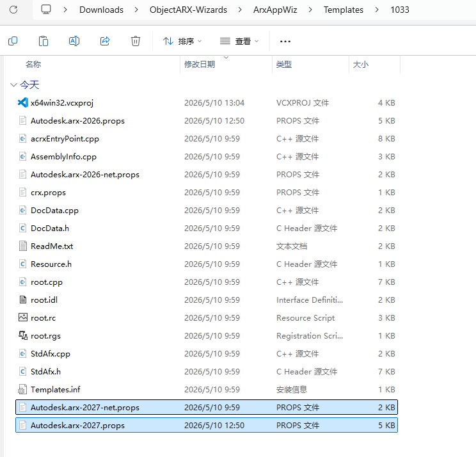Click the Templates.inf gear icon
The image size is (476, 457).
(x=23, y=389)
